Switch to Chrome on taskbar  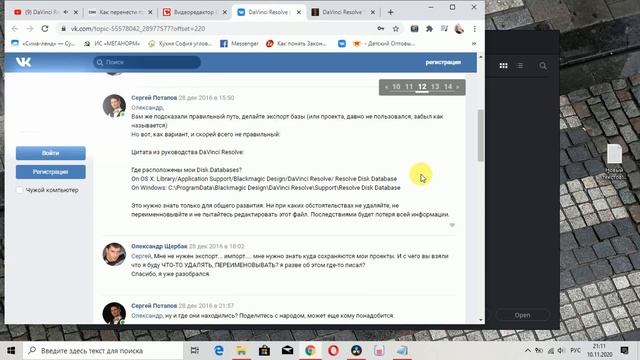[x=310, y=351]
